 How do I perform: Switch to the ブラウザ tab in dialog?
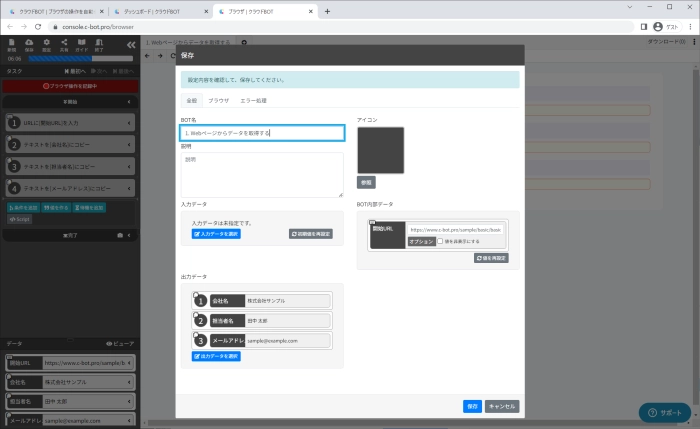click(219, 101)
